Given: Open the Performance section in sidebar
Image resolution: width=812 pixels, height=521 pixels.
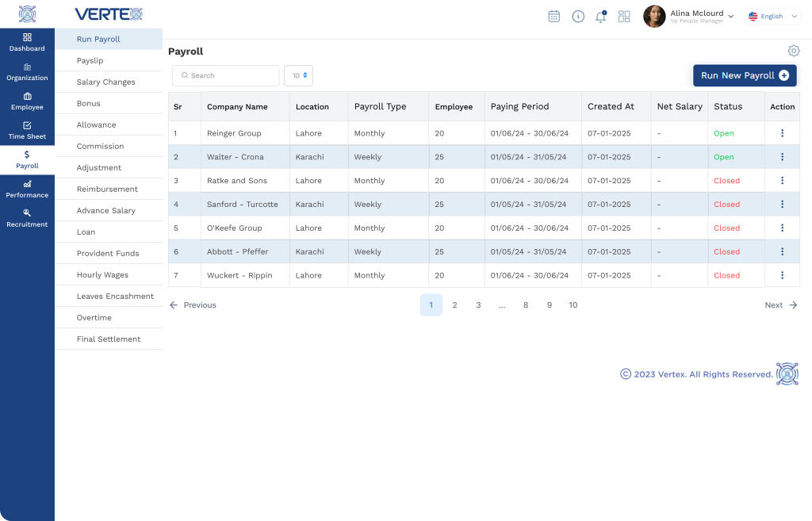Looking at the screenshot, I should (27, 190).
